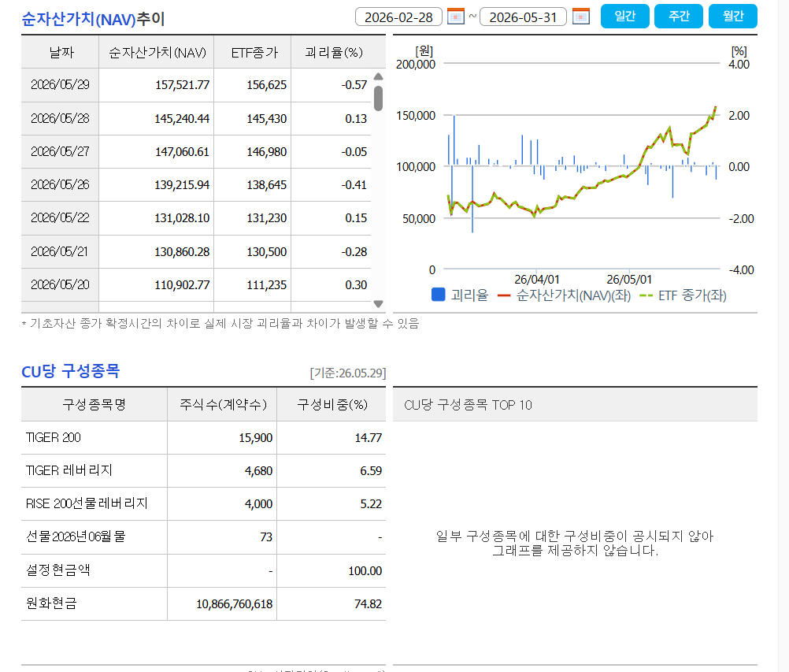Select the weight value 74.82
Image resolution: width=789 pixels, height=672 pixels.
pos(369,604)
